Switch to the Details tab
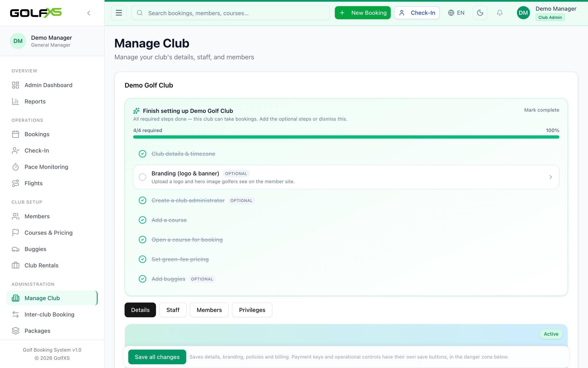588x368 pixels. click(140, 310)
